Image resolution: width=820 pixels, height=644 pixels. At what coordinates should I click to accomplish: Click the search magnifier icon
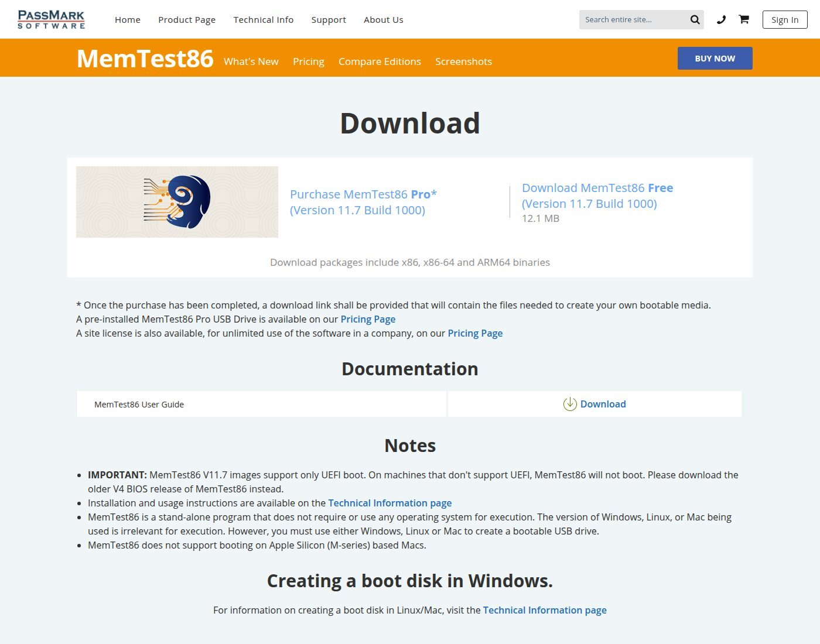tap(695, 19)
